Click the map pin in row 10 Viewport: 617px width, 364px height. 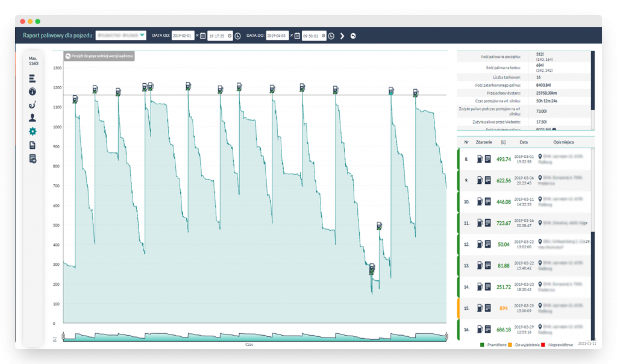[540, 199]
